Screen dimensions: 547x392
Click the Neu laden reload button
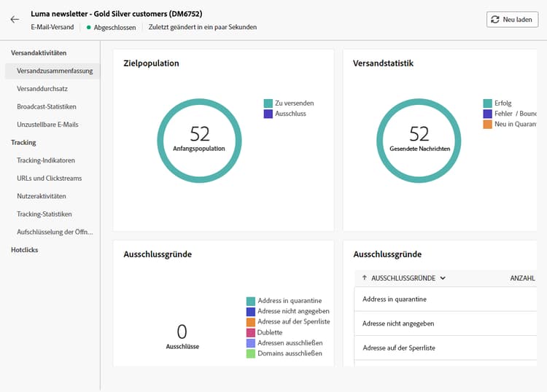512,20
